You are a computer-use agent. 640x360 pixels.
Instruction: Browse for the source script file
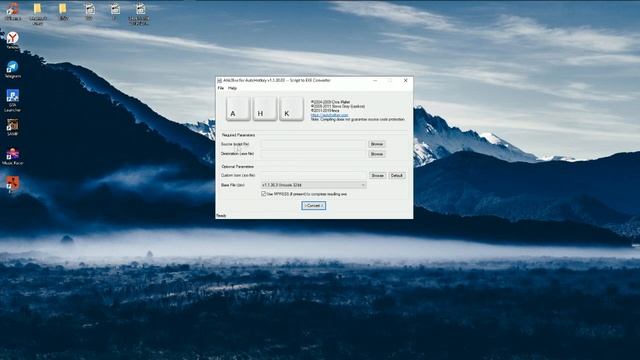click(x=376, y=144)
